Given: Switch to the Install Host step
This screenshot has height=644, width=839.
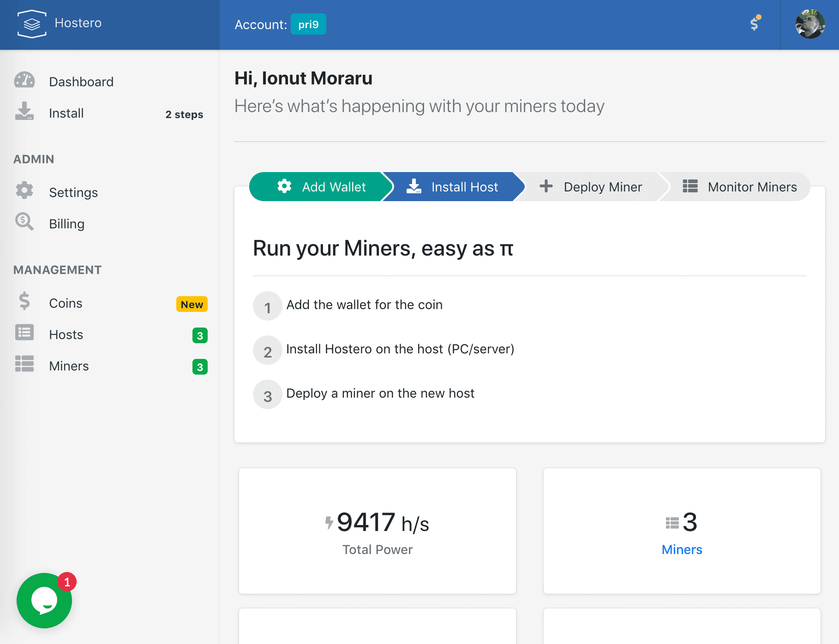Looking at the screenshot, I should [452, 187].
